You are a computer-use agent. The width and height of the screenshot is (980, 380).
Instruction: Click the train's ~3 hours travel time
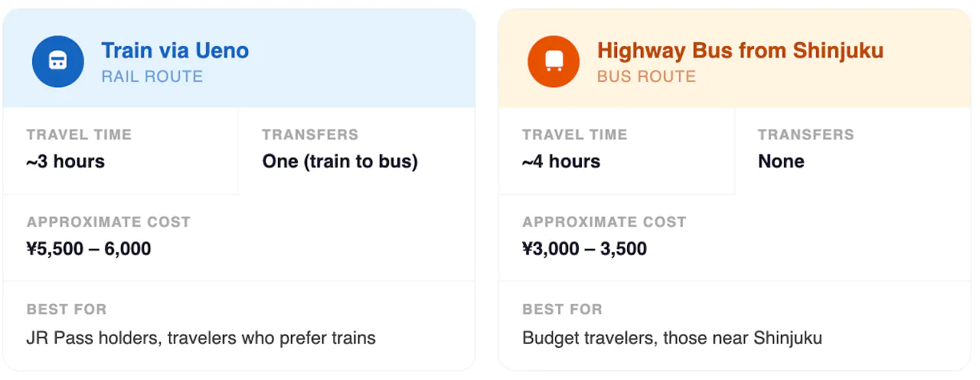point(65,162)
